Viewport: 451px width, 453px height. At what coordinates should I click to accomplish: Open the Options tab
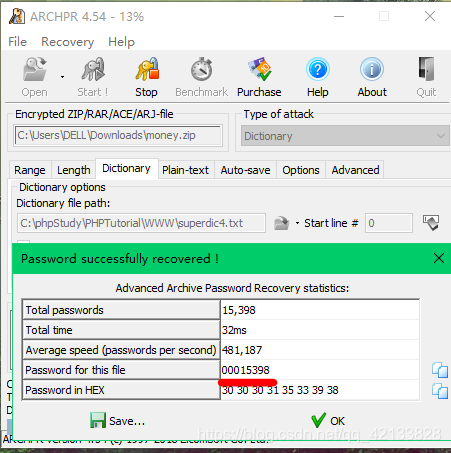point(301,170)
